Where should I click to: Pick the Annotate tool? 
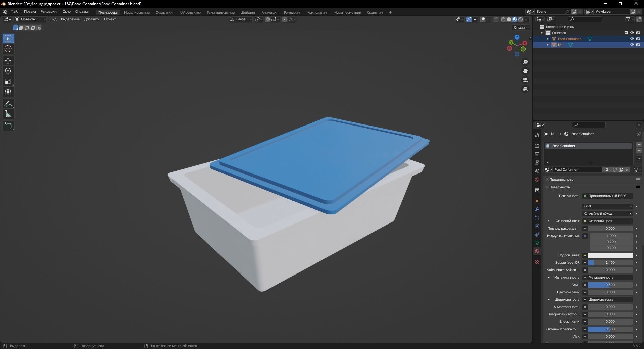(x=8, y=104)
